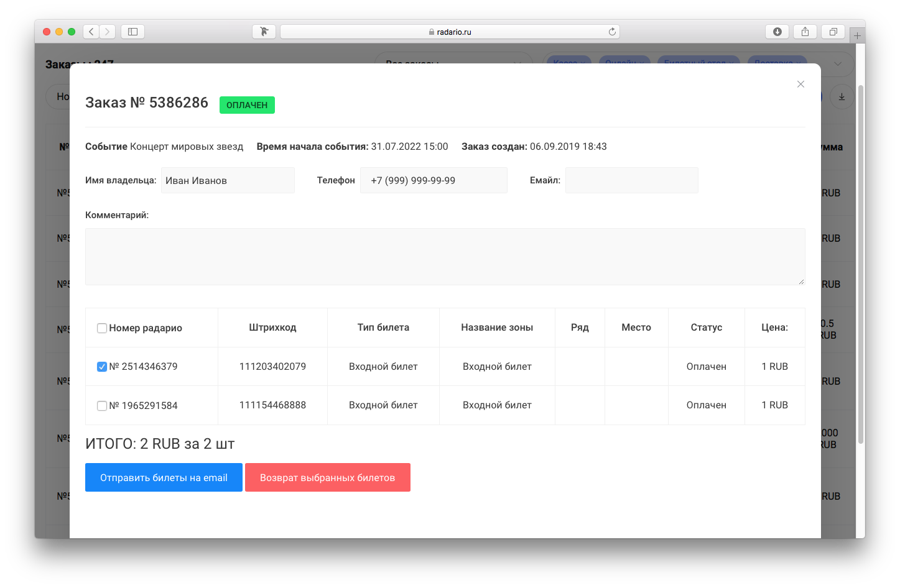Go back in Safari history
This screenshot has width=900, height=588.
[x=91, y=32]
